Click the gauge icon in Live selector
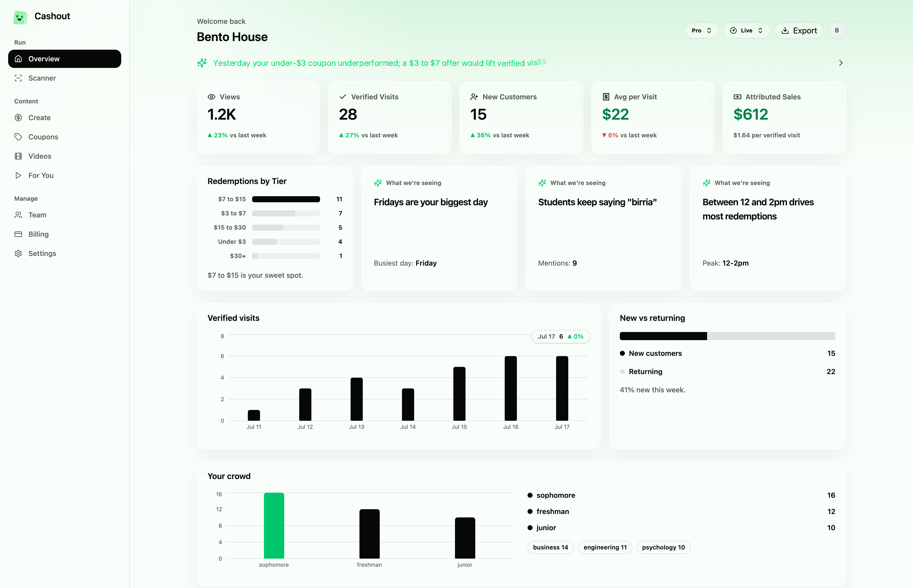The height and width of the screenshot is (588, 913). pos(733,31)
